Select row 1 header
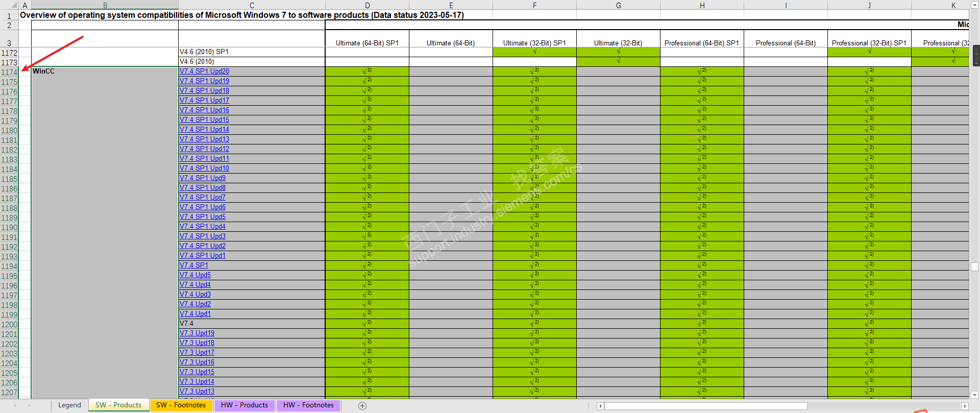Screen dimensions: 980x413 9,15
